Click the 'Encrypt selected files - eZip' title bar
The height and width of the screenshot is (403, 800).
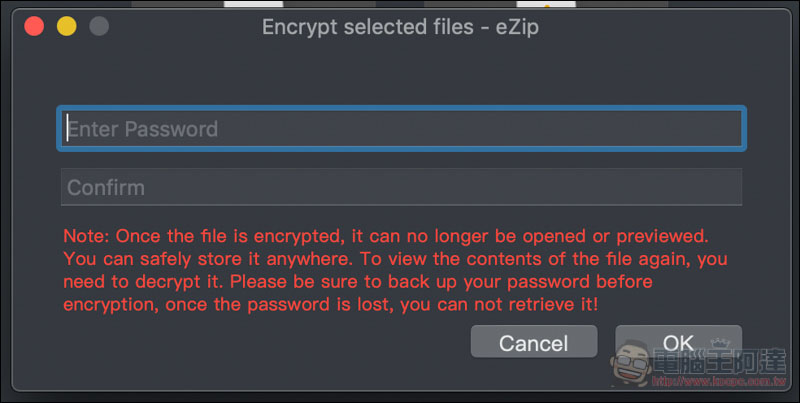(401, 27)
